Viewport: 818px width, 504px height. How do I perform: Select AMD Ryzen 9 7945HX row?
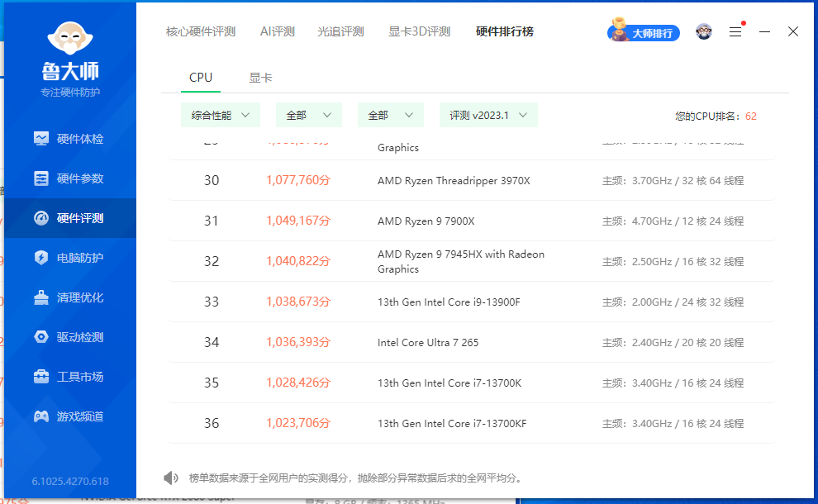[x=472, y=261]
